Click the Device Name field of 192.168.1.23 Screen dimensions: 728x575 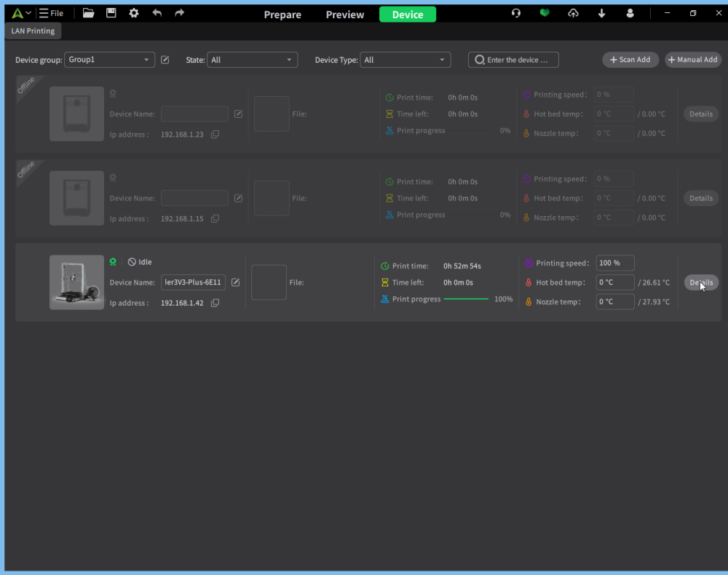(194, 114)
